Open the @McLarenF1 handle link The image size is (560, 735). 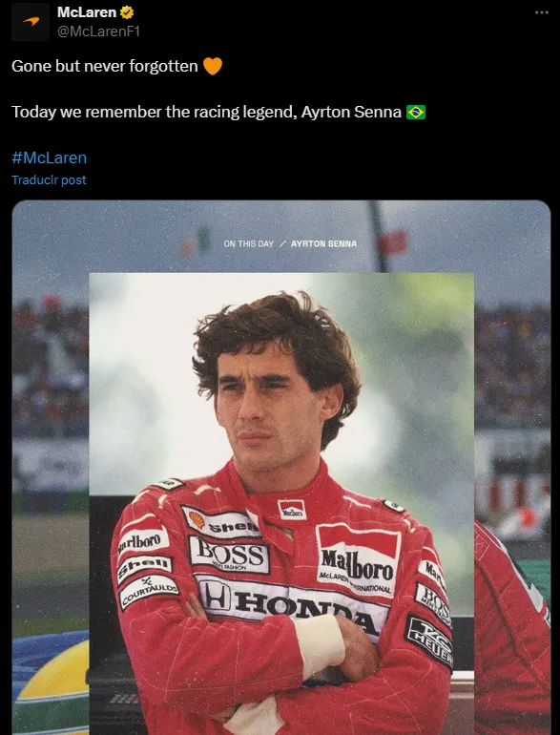[x=98, y=31]
